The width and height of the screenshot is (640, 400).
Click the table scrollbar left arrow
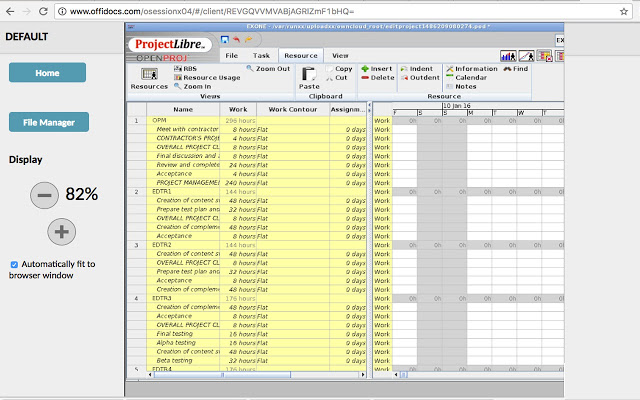[150, 374]
